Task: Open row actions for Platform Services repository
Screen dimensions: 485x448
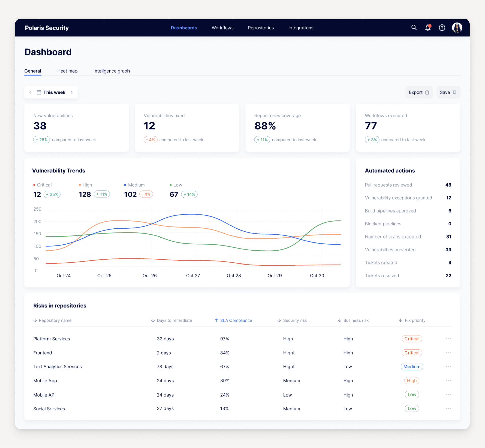Action: click(x=448, y=339)
